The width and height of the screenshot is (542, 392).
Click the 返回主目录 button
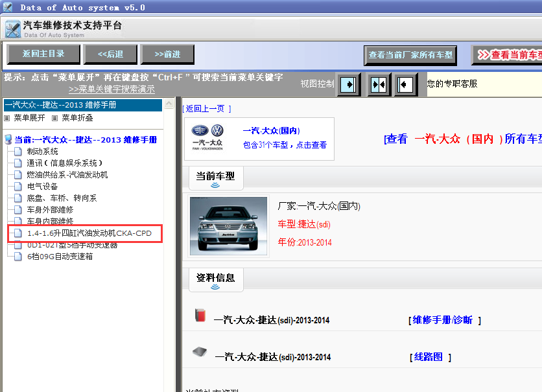[43, 54]
